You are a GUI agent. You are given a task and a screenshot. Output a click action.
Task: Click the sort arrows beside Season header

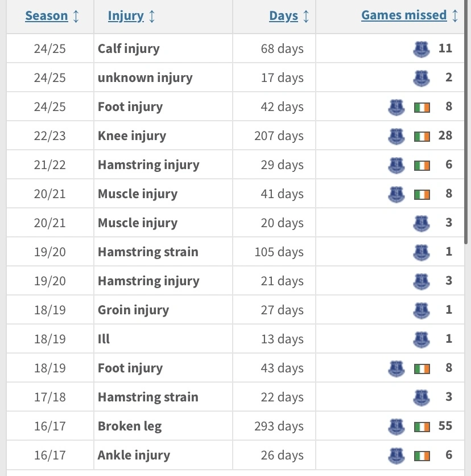coord(76,16)
